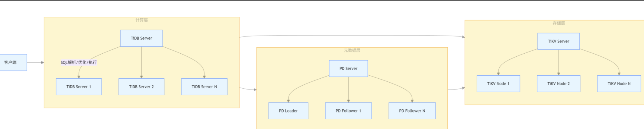Screen dimensions: 644x129
Task: Select the TiKV Node 2 box
Action: (559, 84)
